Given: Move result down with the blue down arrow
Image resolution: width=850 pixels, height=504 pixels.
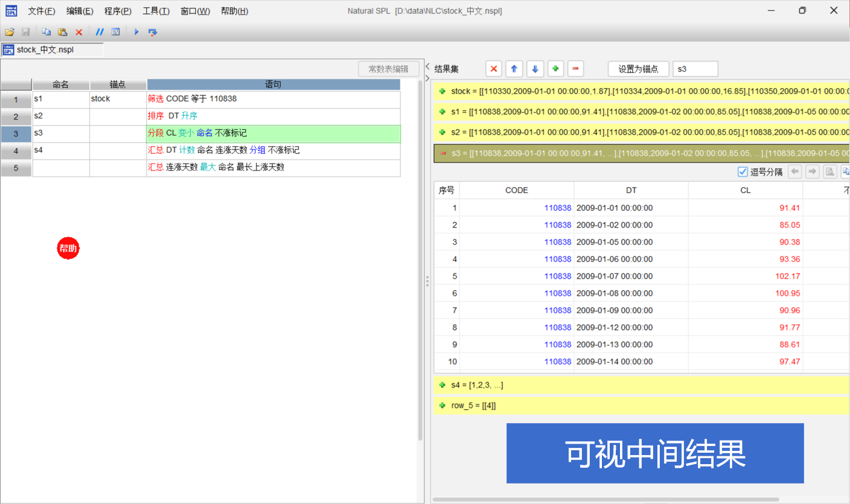Looking at the screenshot, I should [535, 69].
